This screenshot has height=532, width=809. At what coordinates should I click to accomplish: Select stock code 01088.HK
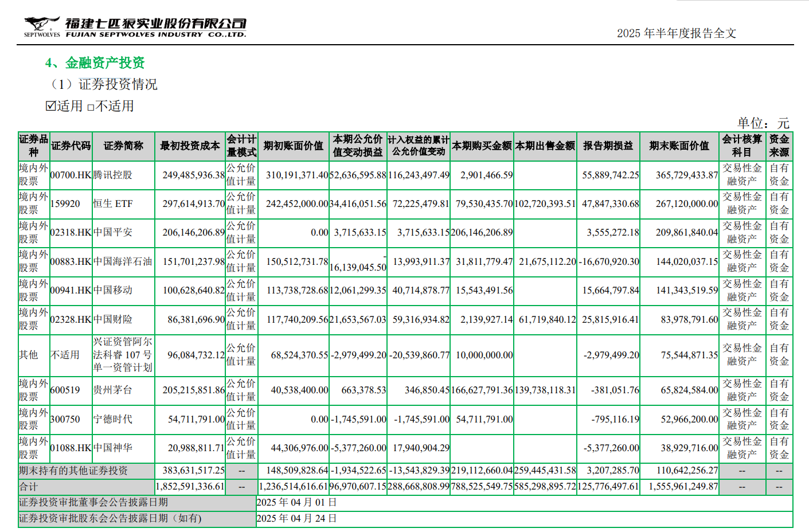tap(71, 448)
